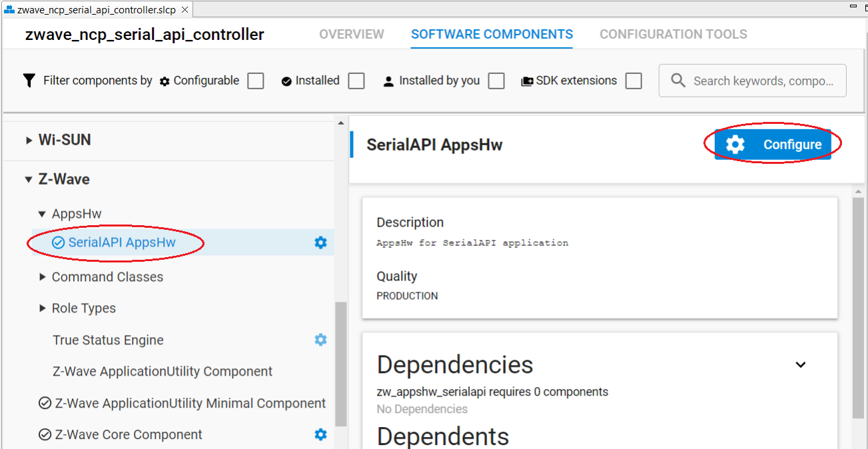Click the installed badge on SerialAPI AppsHw
The width and height of the screenshot is (868, 449).
(59, 242)
